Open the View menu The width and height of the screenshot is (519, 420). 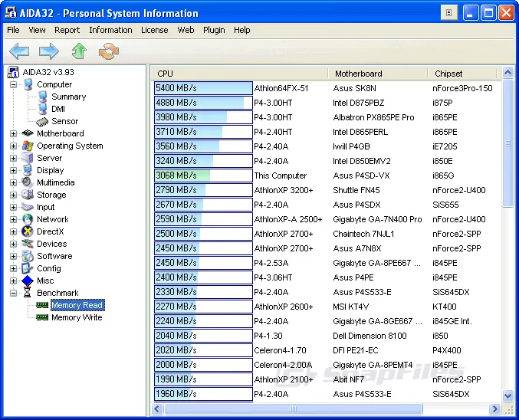[37, 30]
